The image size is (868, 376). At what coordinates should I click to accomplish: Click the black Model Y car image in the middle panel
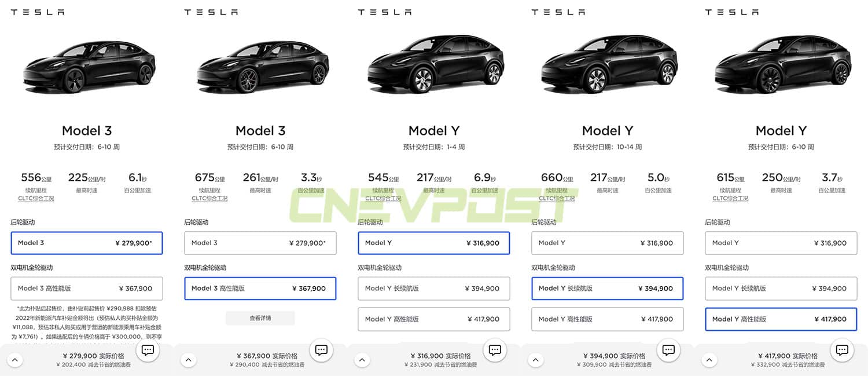(434, 64)
